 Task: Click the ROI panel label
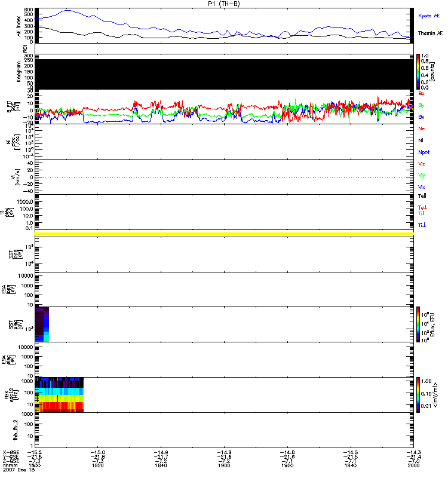point(25,49)
